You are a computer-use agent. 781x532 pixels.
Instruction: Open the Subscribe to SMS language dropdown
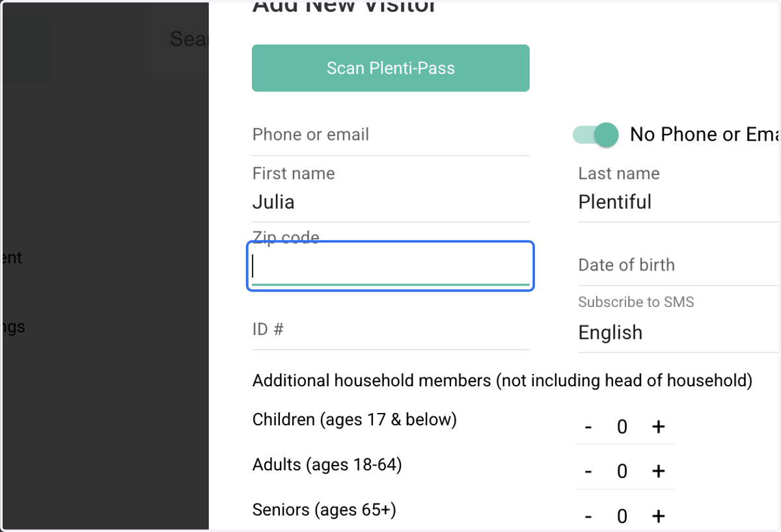678,332
